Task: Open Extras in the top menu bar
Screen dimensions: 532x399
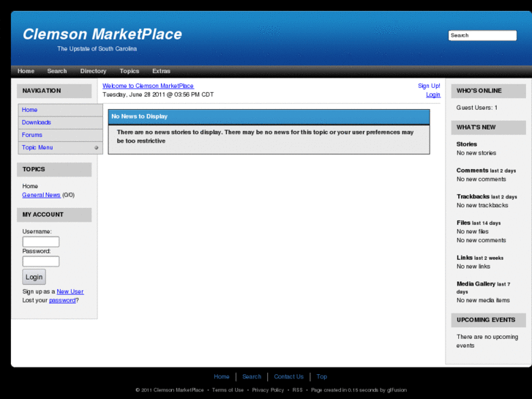Action: click(161, 71)
